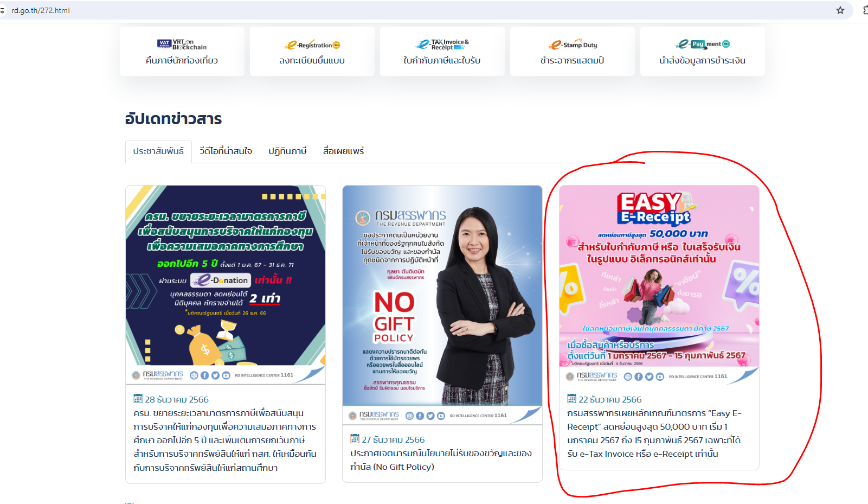The height and width of the screenshot is (504, 868).
Task: Open the คืนภาษีนักท่องเที่ยว service link
Action: (x=182, y=60)
